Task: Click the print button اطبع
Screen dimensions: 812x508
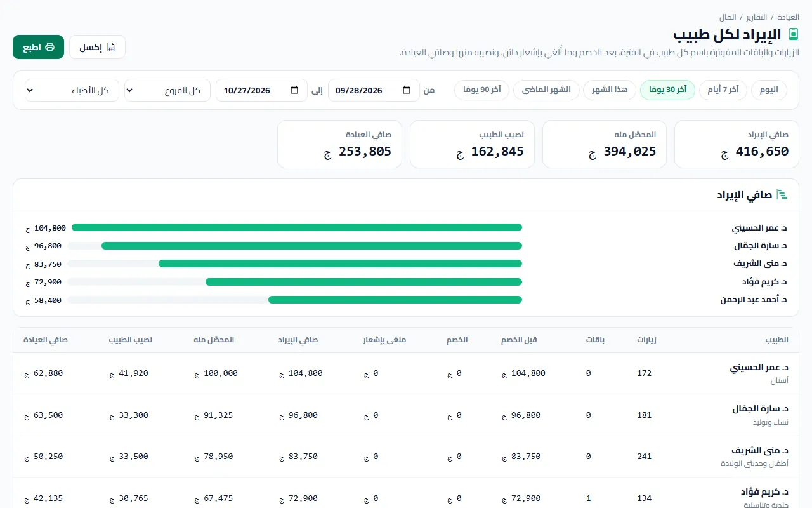Action: 38,47
